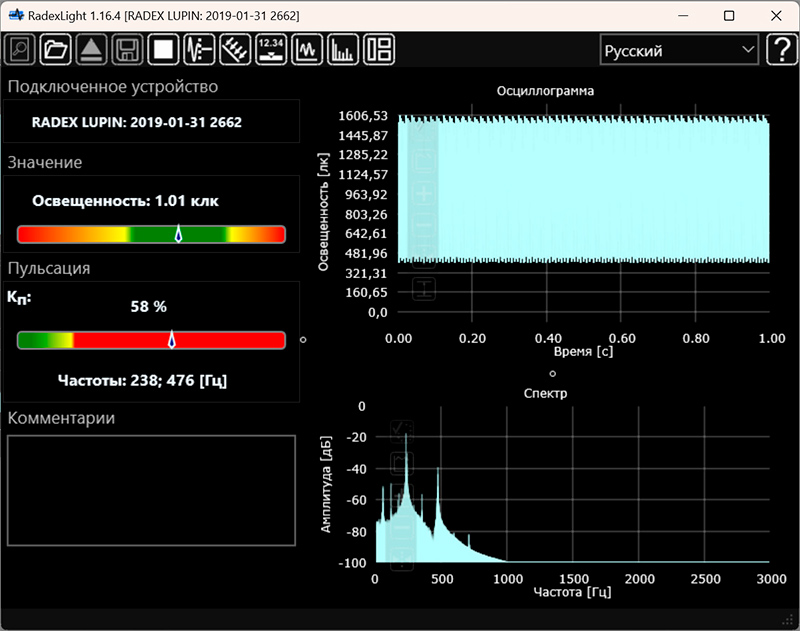Click the pulsation gauge marker

pos(172,340)
